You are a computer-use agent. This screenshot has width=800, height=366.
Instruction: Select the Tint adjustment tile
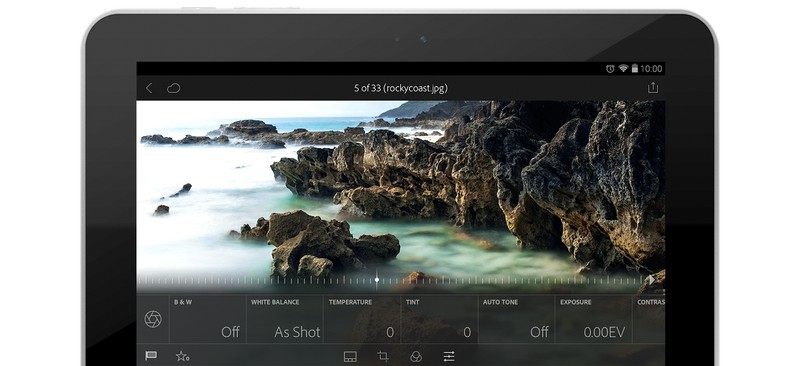439,320
